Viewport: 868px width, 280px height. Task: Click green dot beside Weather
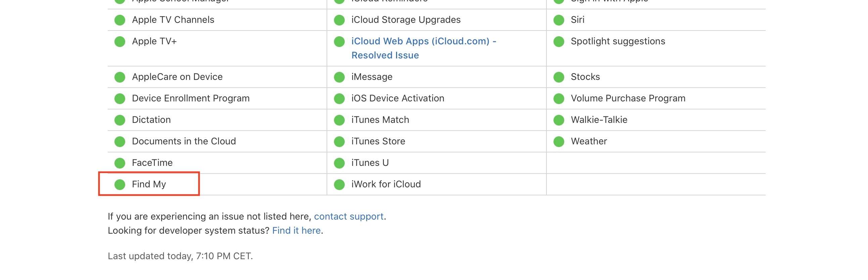pyautogui.click(x=558, y=142)
